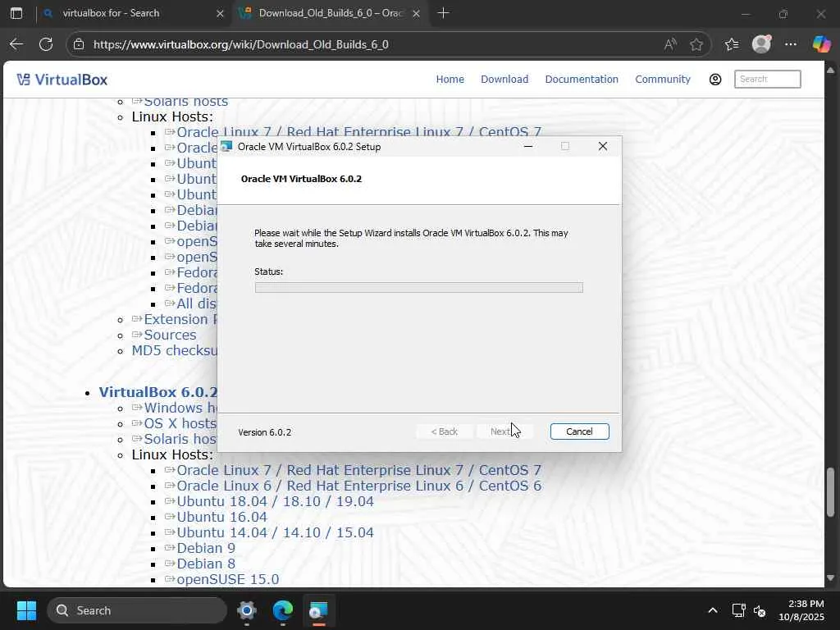Click the page scrollbar down arrow
Image resolution: width=840 pixels, height=630 pixels.
(x=830, y=578)
